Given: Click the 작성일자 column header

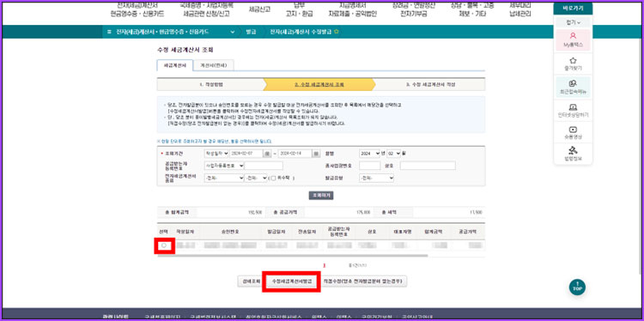Looking at the screenshot, I should 185,232.
